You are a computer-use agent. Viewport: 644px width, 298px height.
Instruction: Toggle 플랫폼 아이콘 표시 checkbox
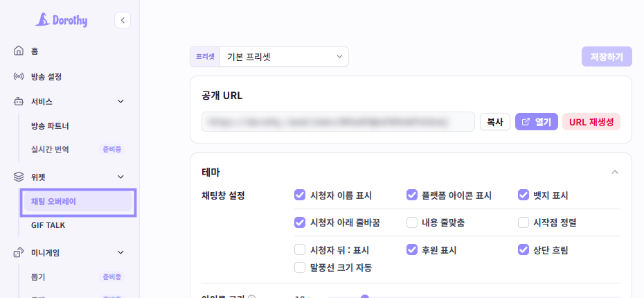click(x=412, y=195)
